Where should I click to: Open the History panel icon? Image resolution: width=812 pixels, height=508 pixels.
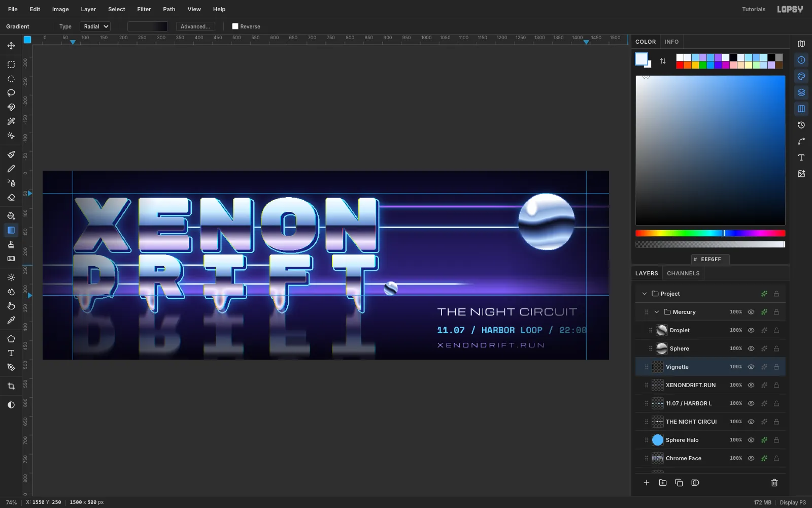pos(801,125)
